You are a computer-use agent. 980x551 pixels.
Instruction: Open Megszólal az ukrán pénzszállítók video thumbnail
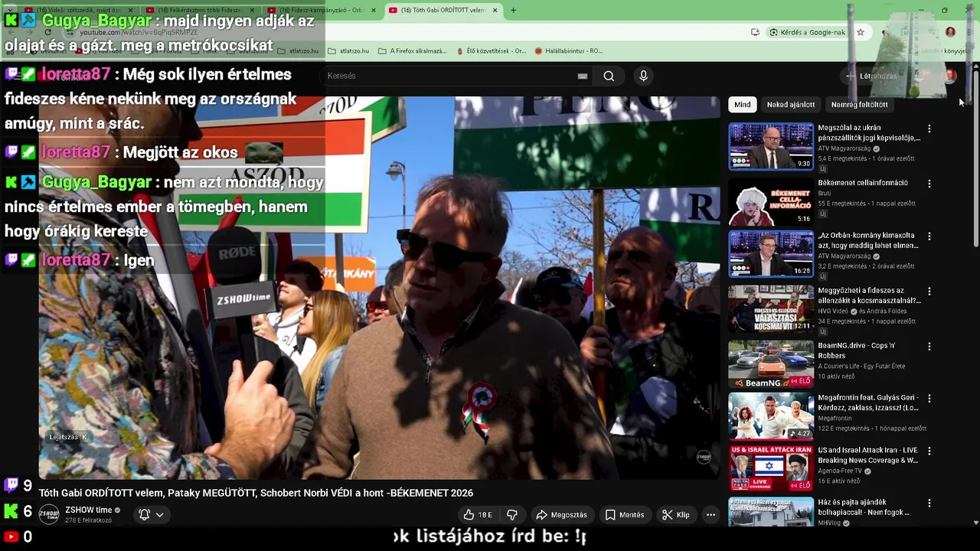770,146
